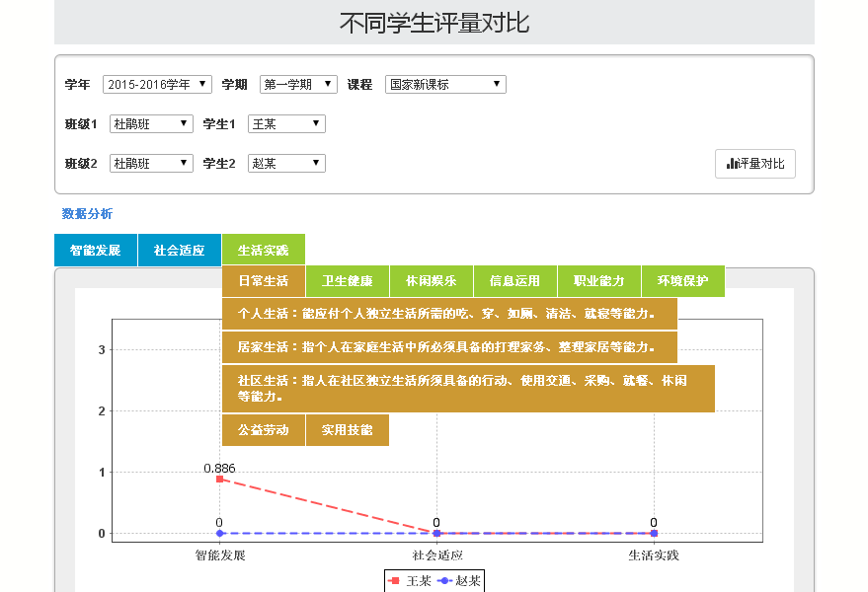This screenshot has height=592, width=868.
Task: Change student 赵某 via 学生2 dropdown
Action: click(x=285, y=163)
